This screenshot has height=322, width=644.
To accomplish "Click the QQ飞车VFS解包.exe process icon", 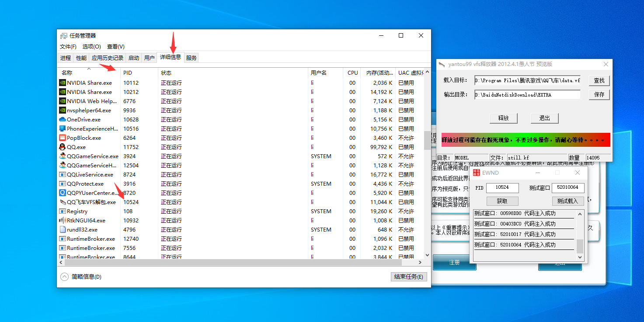I will pyautogui.click(x=62, y=202).
